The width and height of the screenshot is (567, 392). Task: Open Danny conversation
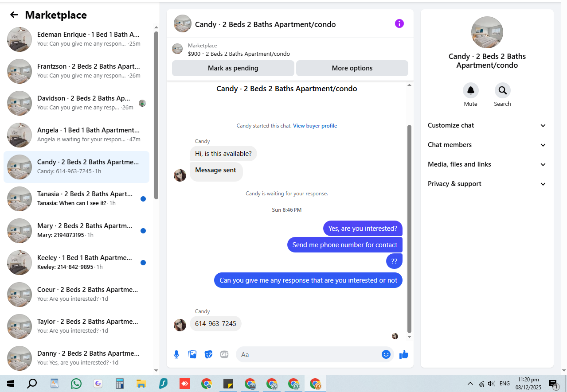coord(76,358)
